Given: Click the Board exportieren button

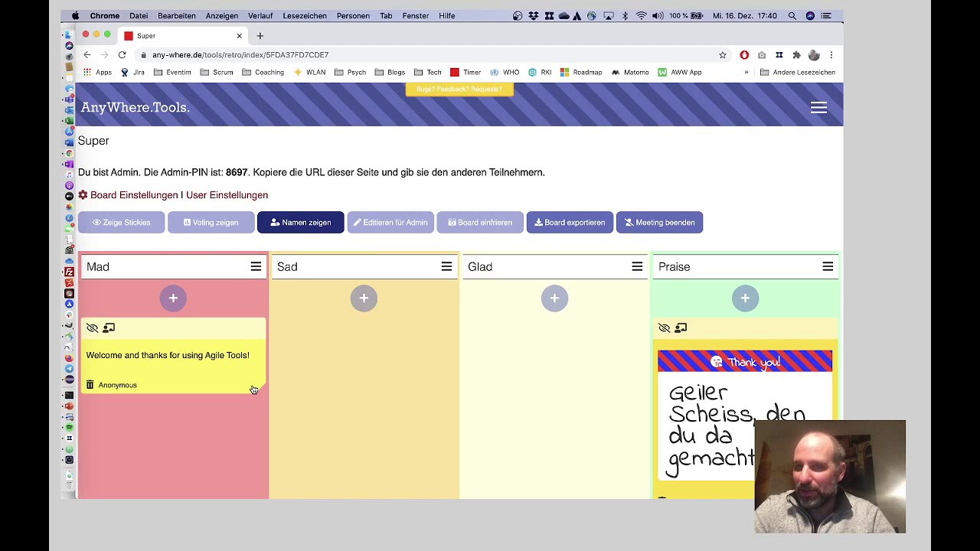Looking at the screenshot, I should click(569, 223).
